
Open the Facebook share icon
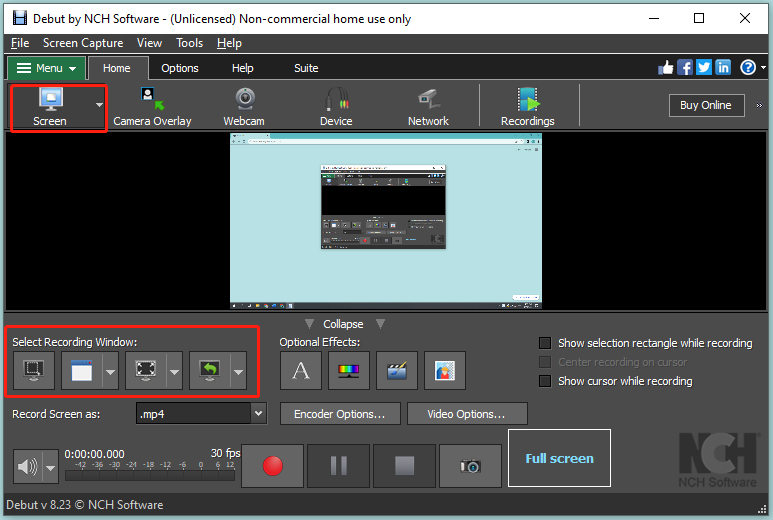pos(685,67)
